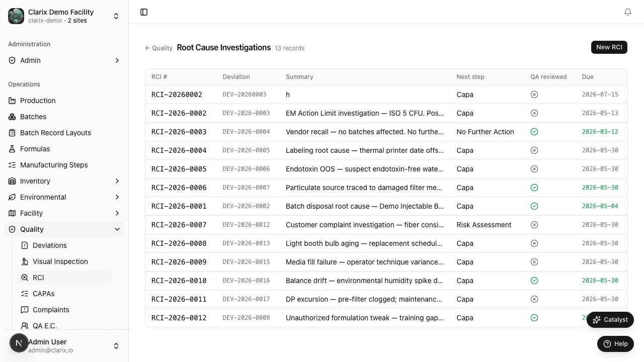The height and width of the screenshot is (362, 644).
Task: Click RCI-2026-0009 in the table
Action: 179,262
